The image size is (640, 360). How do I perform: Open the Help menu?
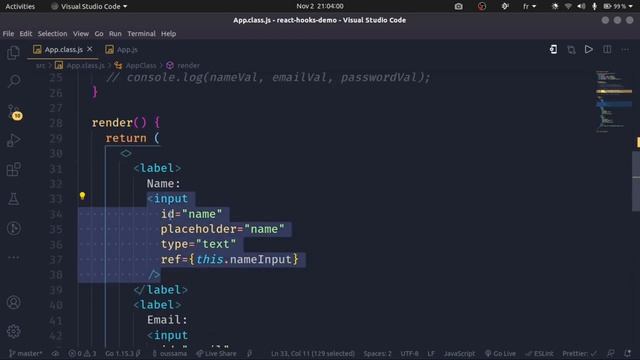point(168,34)
